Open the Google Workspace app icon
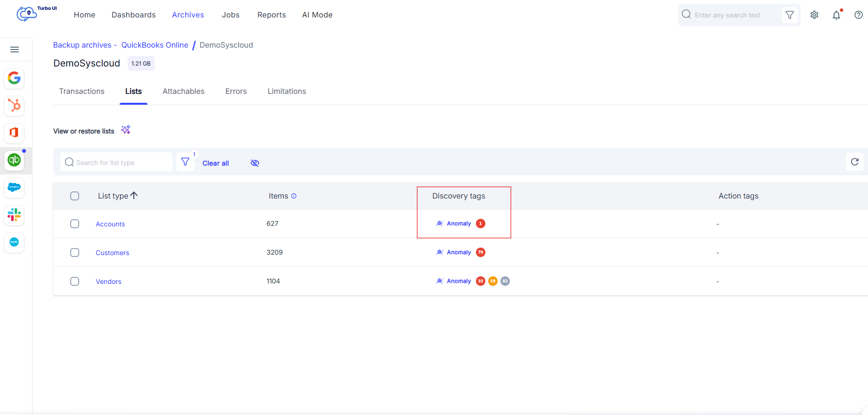This screenshot has width=868, height=415. coord(14,78)
